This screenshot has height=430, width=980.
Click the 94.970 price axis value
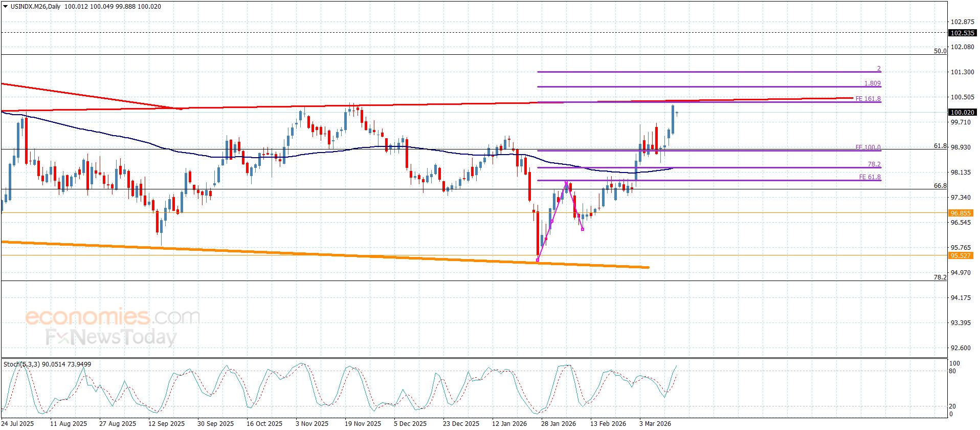pyautogui.click(x=961, y=273)
